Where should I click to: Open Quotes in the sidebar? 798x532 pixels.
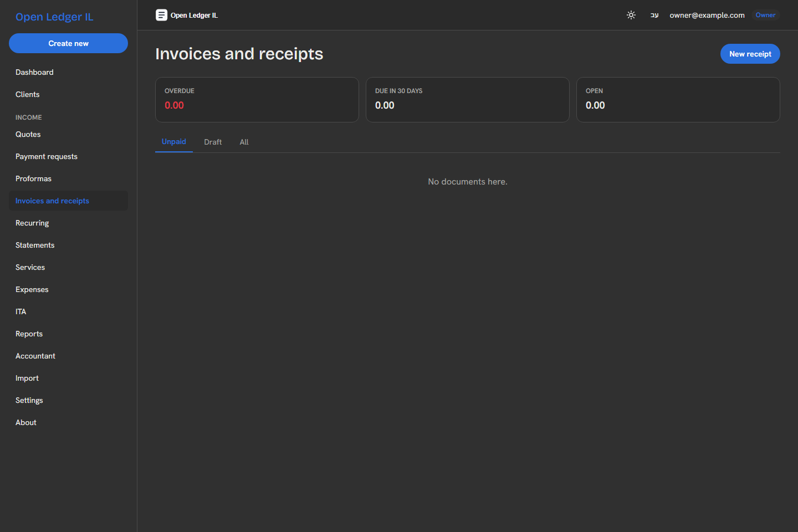[68, 134]
